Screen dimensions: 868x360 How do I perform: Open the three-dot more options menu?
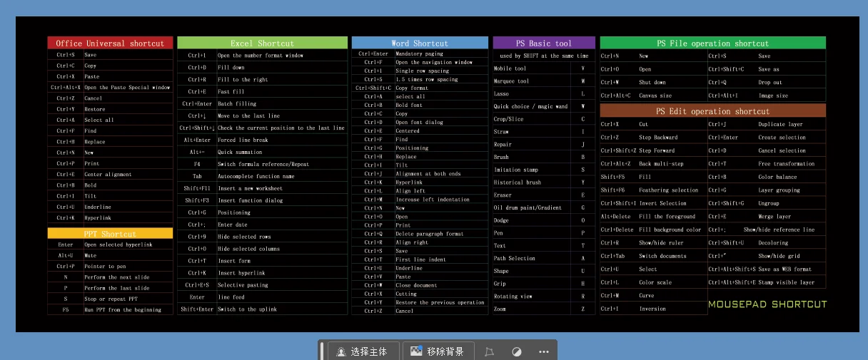[543, 352]
